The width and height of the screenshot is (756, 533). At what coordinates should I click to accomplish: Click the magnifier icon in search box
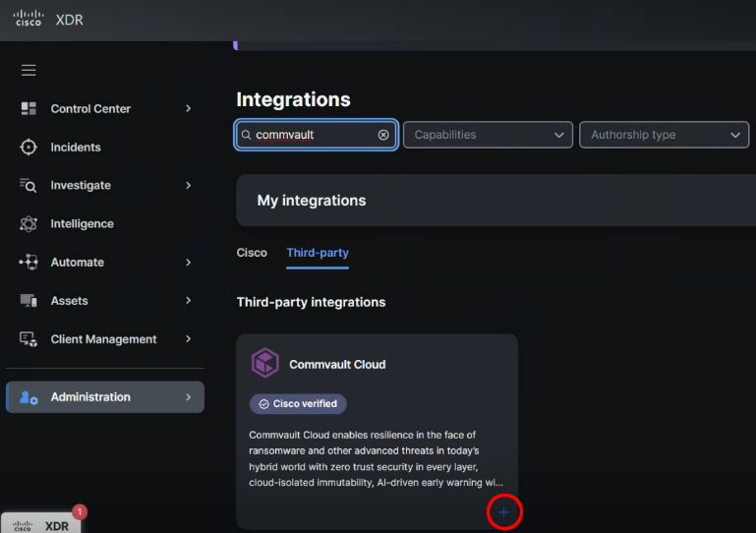[x=247, y=135]
